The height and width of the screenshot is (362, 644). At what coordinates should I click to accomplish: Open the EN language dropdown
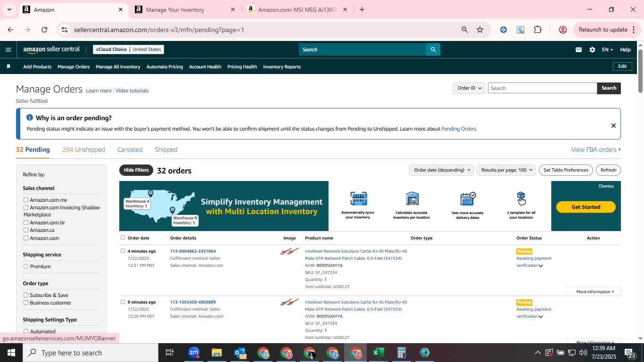pyautogui.click(x=607, y=49)
